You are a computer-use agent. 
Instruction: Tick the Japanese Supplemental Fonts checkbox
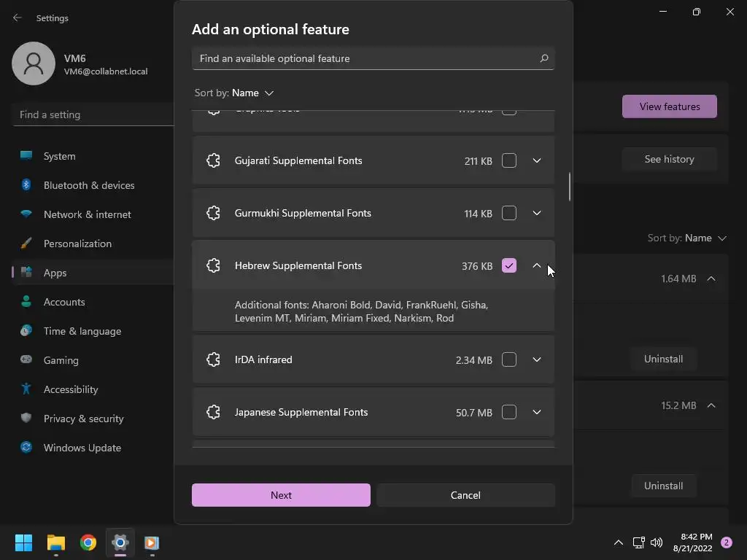(x=509, y=412)
